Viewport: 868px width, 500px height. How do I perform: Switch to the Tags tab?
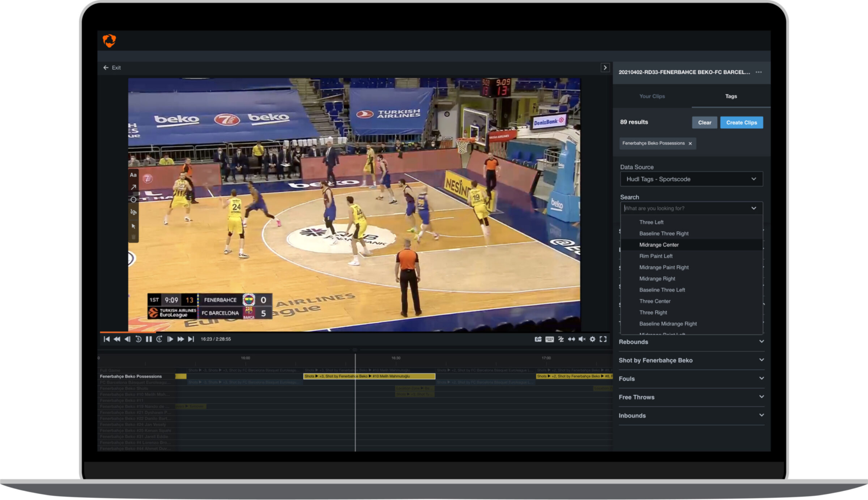731,96
